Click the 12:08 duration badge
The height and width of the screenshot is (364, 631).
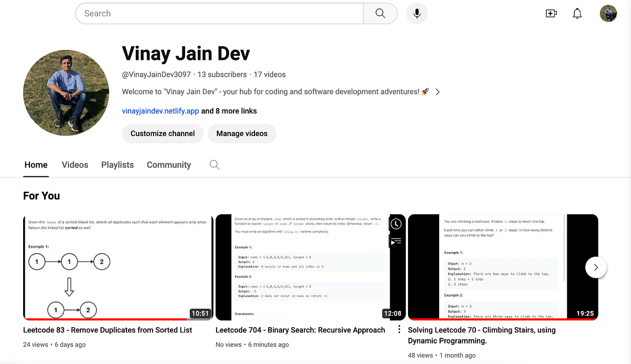393,314
